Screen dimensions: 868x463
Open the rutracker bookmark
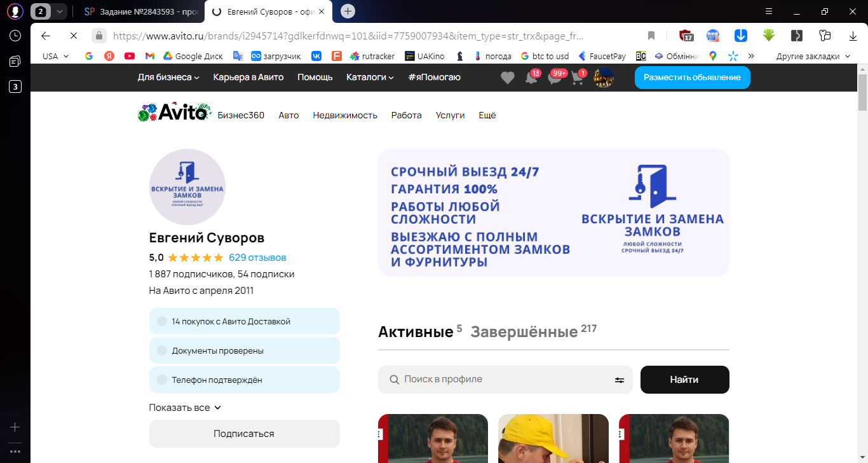372,56
